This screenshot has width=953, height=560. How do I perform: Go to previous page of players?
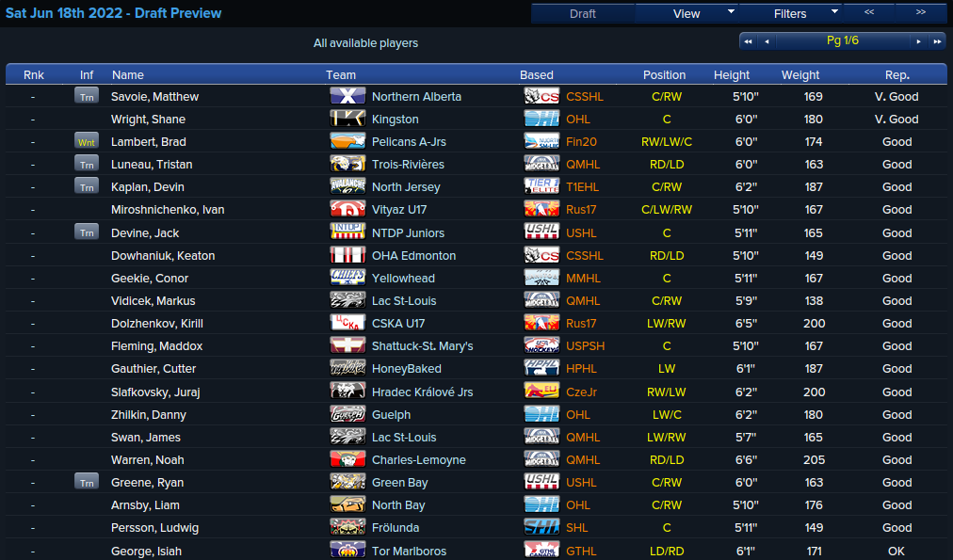pyautogui.click(x=767, y=41)
